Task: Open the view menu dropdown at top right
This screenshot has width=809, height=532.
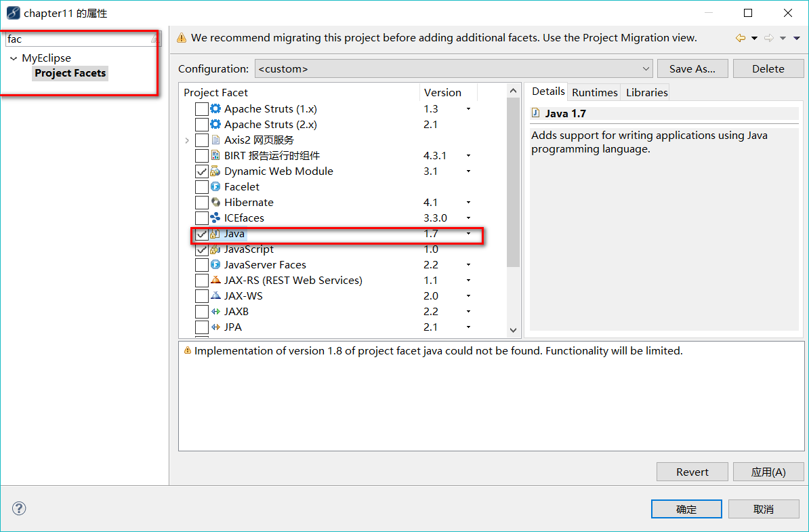Action: pyautogui.click(x=797, y=38)
